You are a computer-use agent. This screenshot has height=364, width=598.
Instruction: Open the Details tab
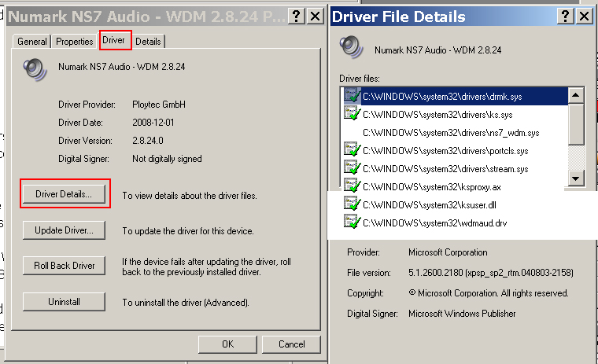click(x=148, y=42)
